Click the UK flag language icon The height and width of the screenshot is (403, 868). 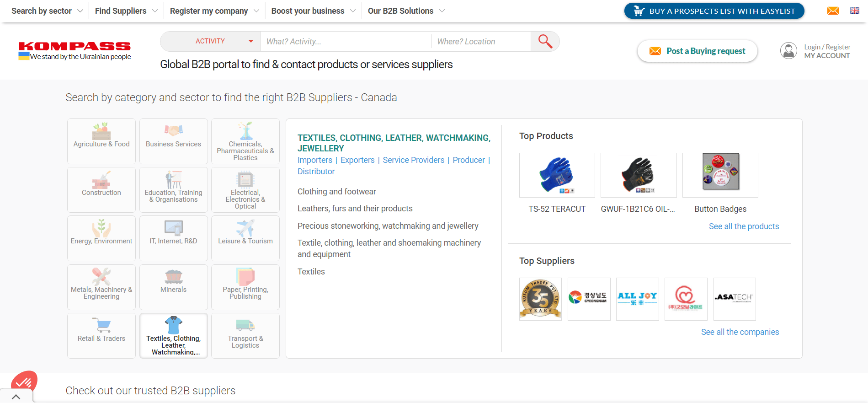tap(855, 11)
